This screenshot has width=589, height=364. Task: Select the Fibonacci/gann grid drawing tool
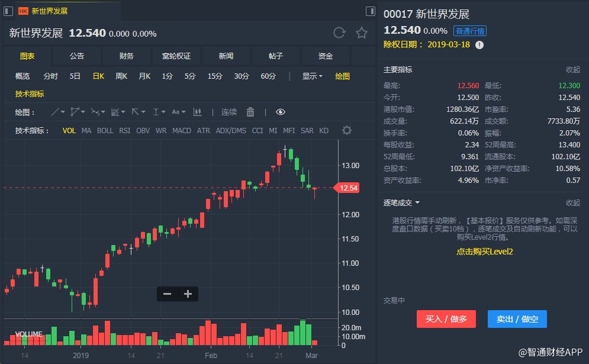pos(115,112)
